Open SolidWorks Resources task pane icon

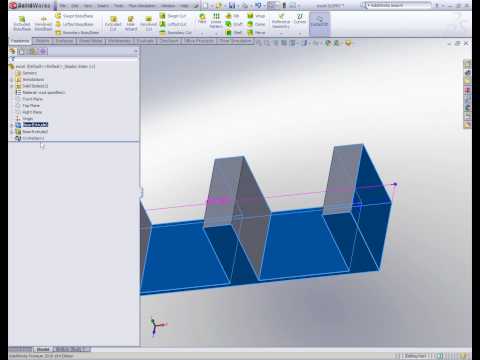(x=467, y=64)
